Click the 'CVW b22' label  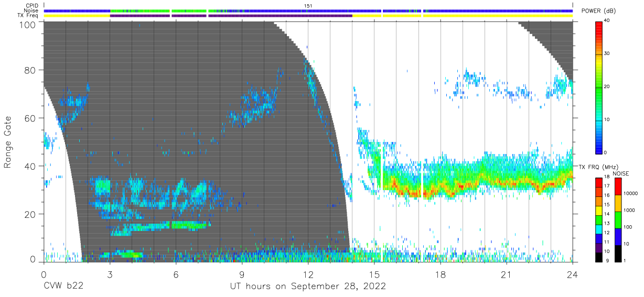[x=63, y=287]
